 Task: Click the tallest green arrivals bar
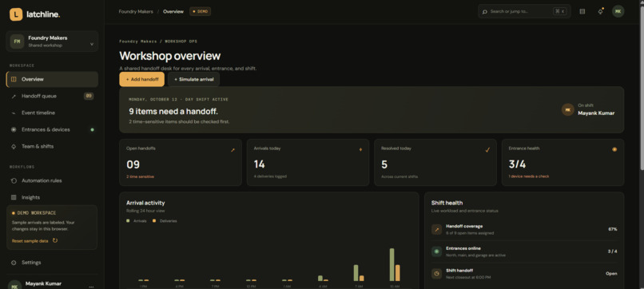[x=392, y=265]
